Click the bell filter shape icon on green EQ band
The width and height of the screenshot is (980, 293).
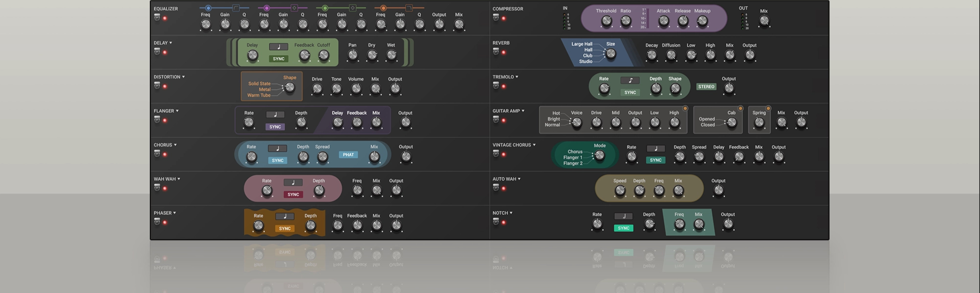click(352, 8)
